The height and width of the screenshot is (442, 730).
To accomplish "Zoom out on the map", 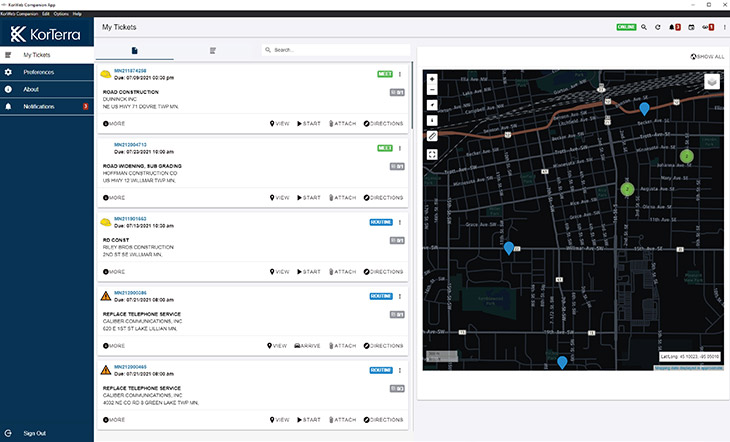I will point(432,90).
